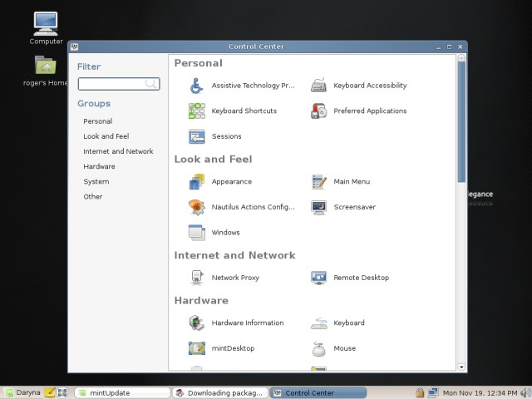
Task: Open Assistive Technology Preferences icon
Action: click(196, 86)
